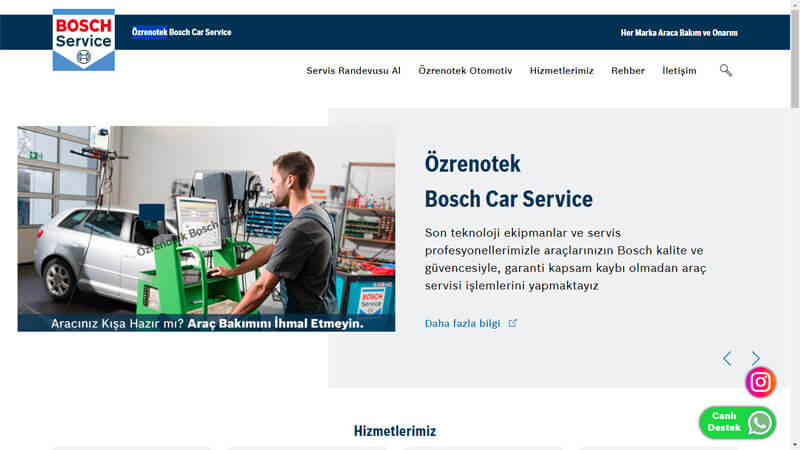Click the Bosch Service logo

tap(83, 40)
